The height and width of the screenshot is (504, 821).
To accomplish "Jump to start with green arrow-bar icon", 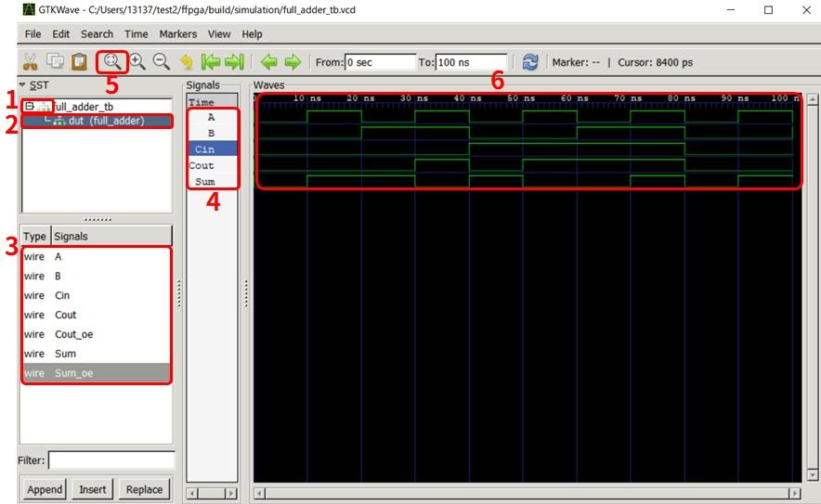I will [211, 62].
